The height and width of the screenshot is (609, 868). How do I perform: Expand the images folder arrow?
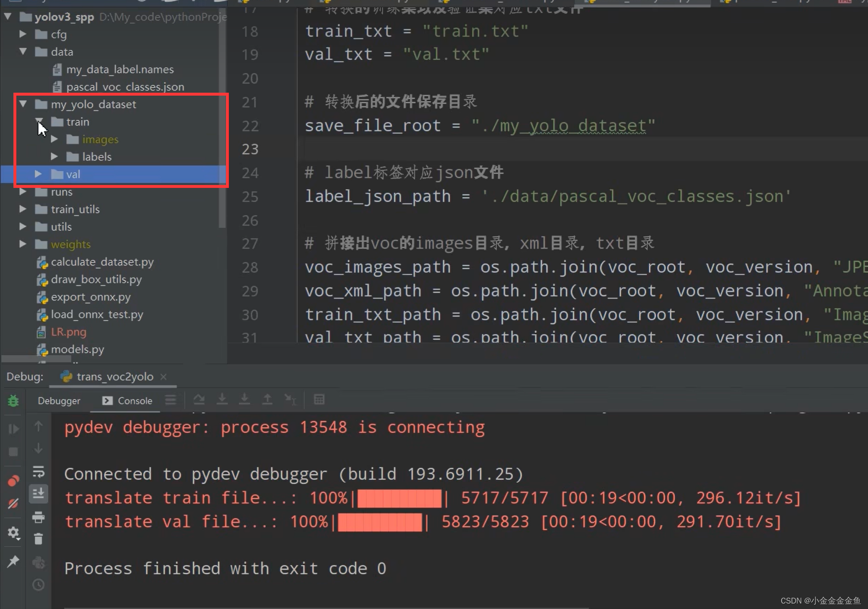click(x=54, y=139)
